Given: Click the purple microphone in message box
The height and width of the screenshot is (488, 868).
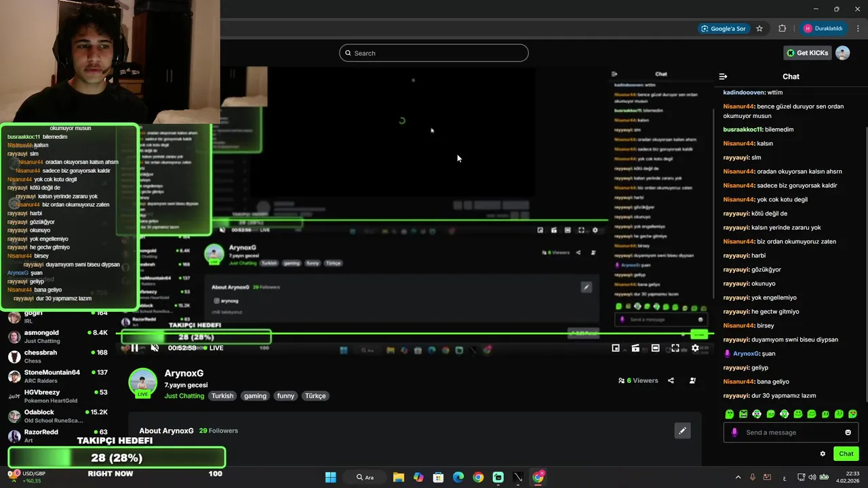Looking at the screenshot, I should (734, 432).
